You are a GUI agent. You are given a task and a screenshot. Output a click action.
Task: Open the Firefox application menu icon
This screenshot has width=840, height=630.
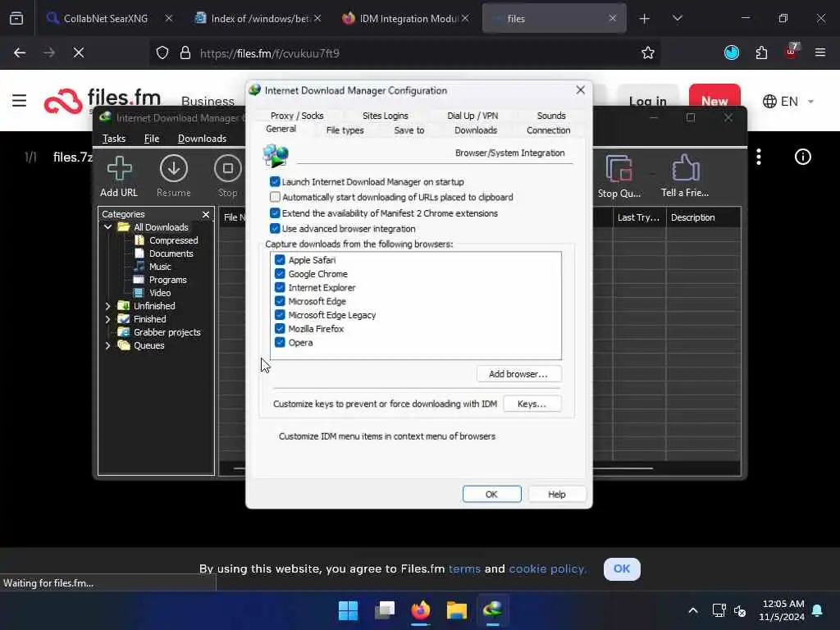coord(819,52)
